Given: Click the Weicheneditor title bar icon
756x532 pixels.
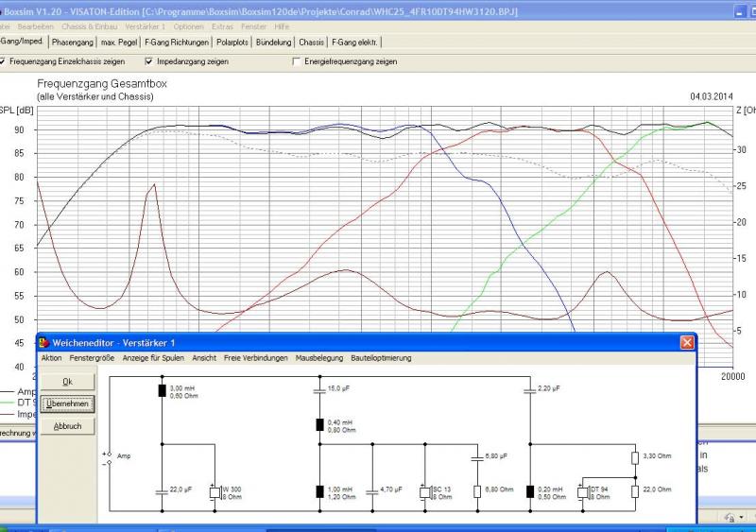Looking at the screenshot, I should click(43, 342).
